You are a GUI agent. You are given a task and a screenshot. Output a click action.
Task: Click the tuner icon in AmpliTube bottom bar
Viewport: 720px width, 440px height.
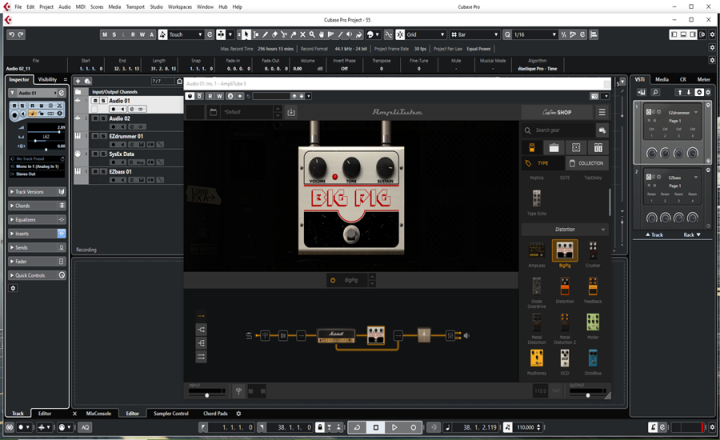point(238,391)
